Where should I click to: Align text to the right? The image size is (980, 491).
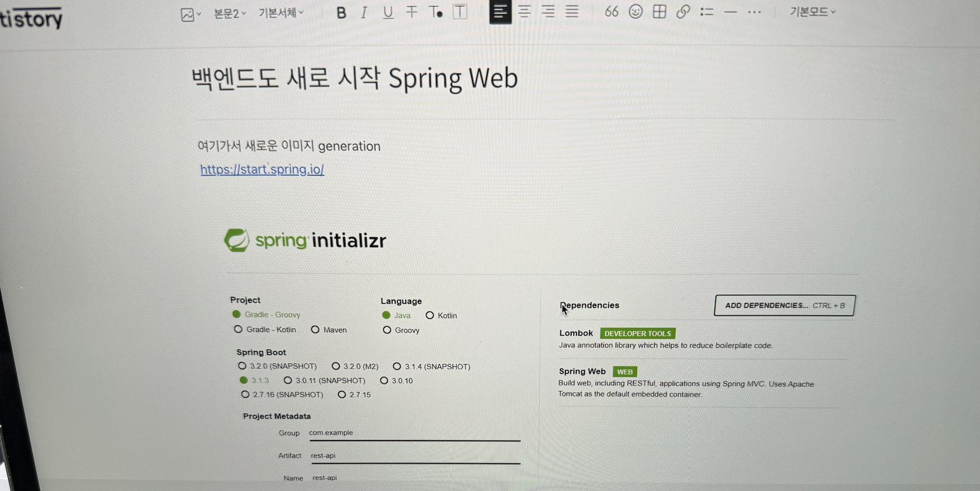(x=548, y=11)
